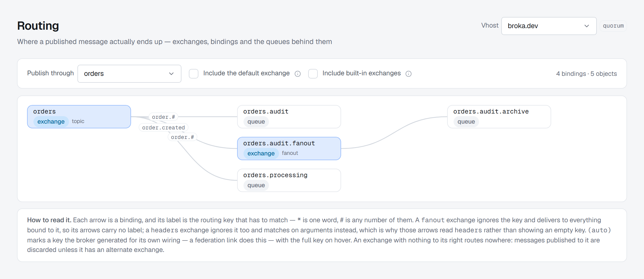Click the Publish through label
This screenshot has height=279, width=644.
[x=50, y=73]
